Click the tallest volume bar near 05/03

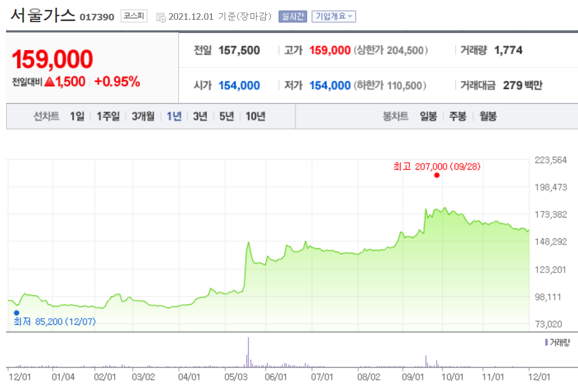pyautogui.click(x=248, y=352)
